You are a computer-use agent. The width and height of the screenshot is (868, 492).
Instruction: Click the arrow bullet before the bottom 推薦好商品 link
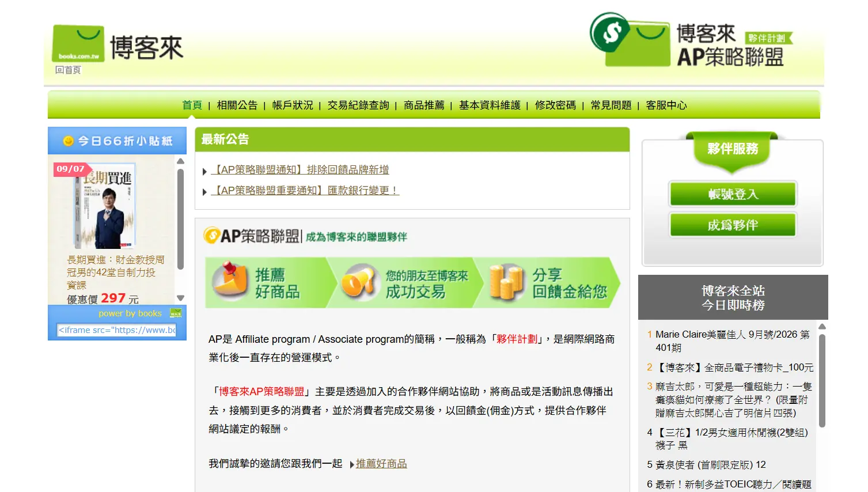tap(352, 465)
